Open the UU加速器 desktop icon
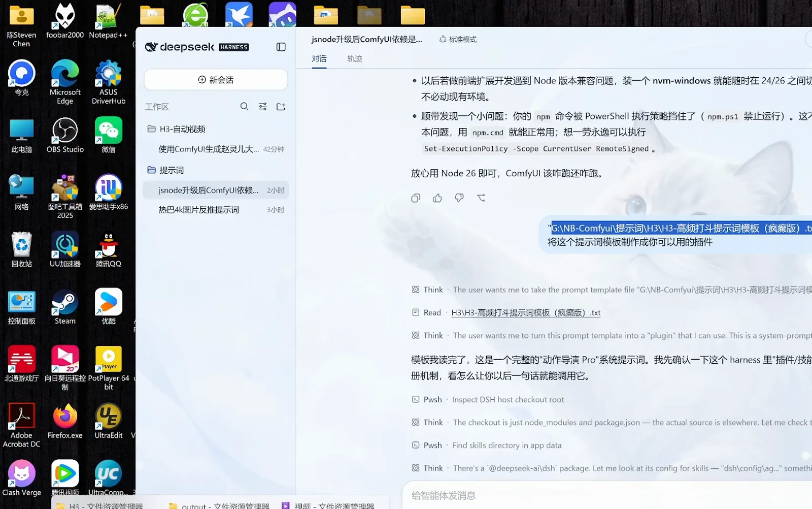Viewport: 812px width, 509px height. click(x=65, y=249)
